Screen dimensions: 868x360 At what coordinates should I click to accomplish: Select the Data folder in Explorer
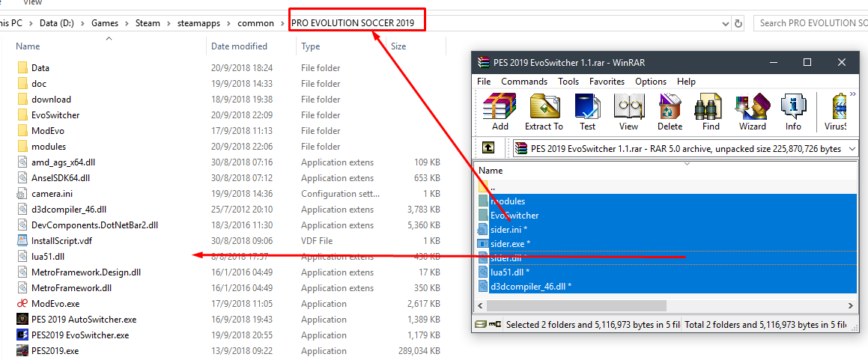point(40,68)
